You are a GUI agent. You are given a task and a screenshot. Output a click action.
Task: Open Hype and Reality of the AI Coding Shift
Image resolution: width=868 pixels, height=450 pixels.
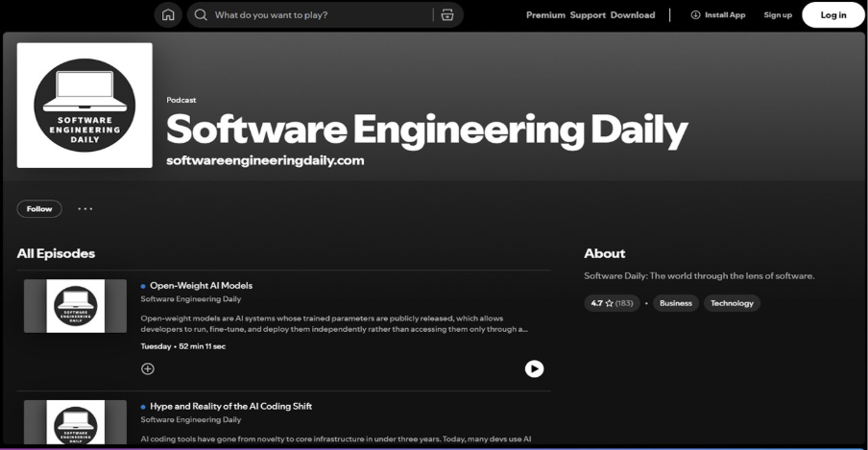click(x=230, y=406)
